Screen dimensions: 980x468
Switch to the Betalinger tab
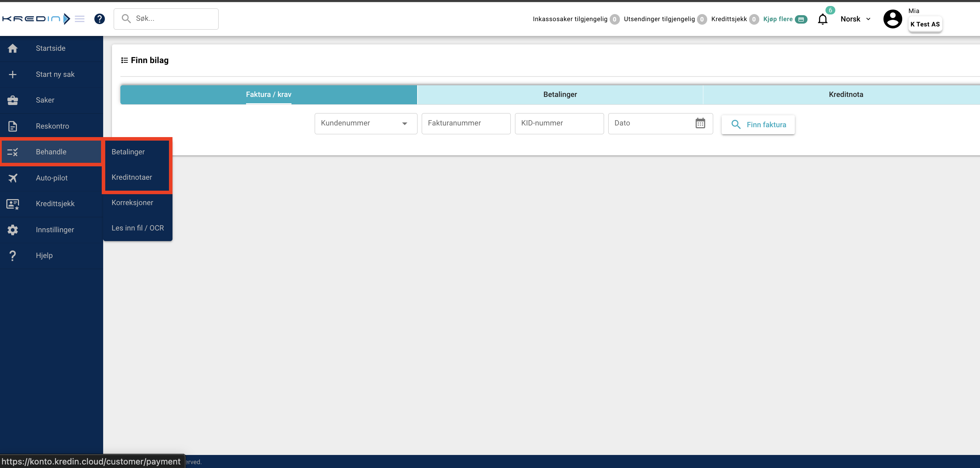pyautogui.click(x=560, y=94)
